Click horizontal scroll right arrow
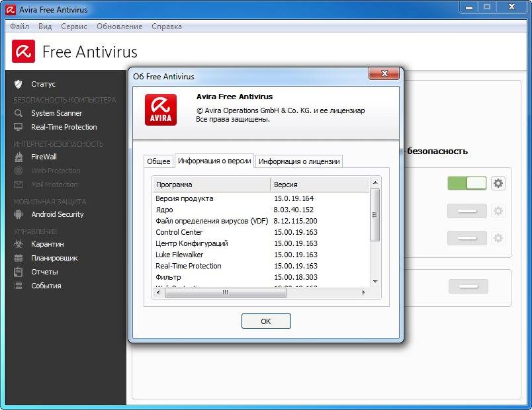 point(363,292)
